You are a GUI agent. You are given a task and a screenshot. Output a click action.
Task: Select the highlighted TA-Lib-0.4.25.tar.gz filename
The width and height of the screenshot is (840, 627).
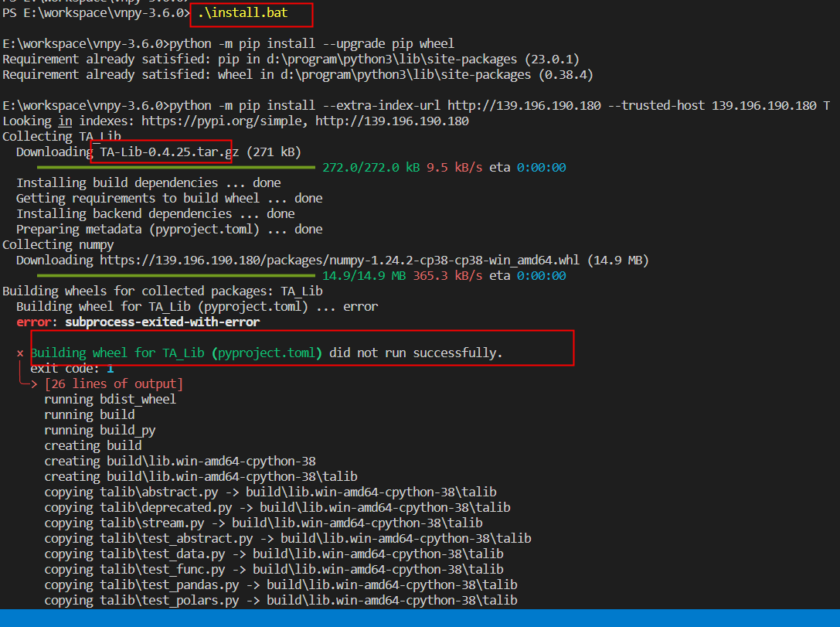coord(161,152)
